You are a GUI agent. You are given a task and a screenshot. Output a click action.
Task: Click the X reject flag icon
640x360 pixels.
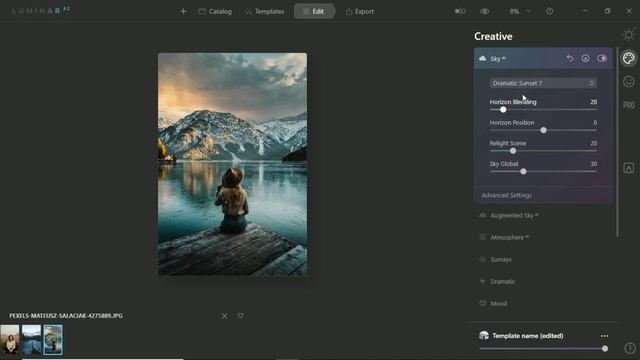point(224,316)
